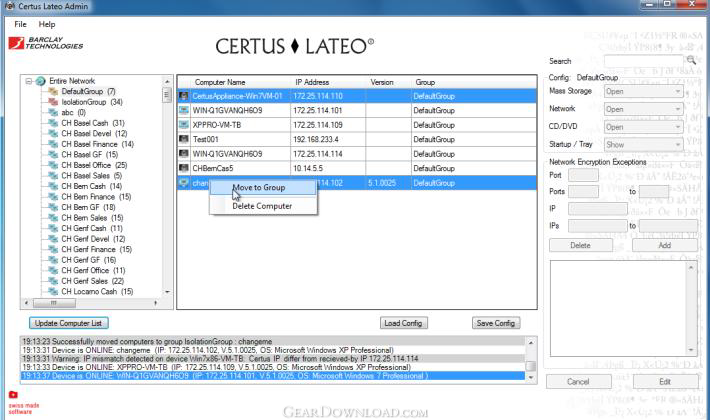The height and width of the screenshot is (420, 710).
Task: Choose Move to Group from context menu
Action: [x=263, y=187]
